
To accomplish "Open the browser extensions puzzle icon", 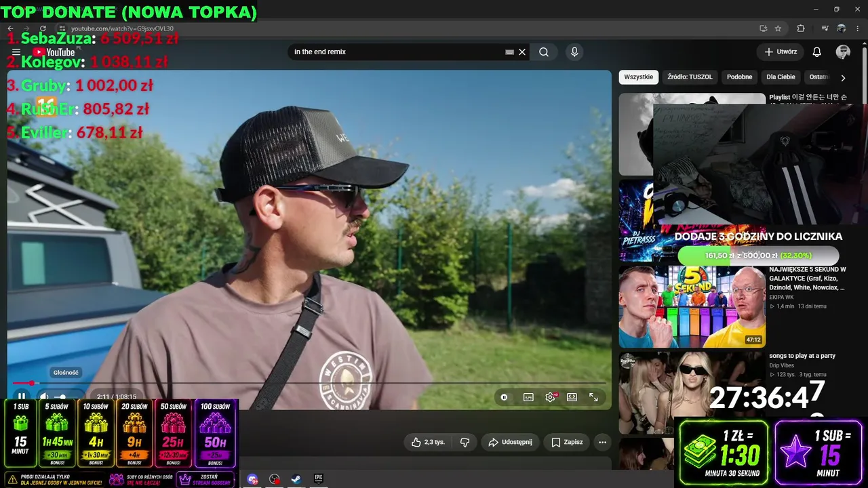I will point(801,28).
